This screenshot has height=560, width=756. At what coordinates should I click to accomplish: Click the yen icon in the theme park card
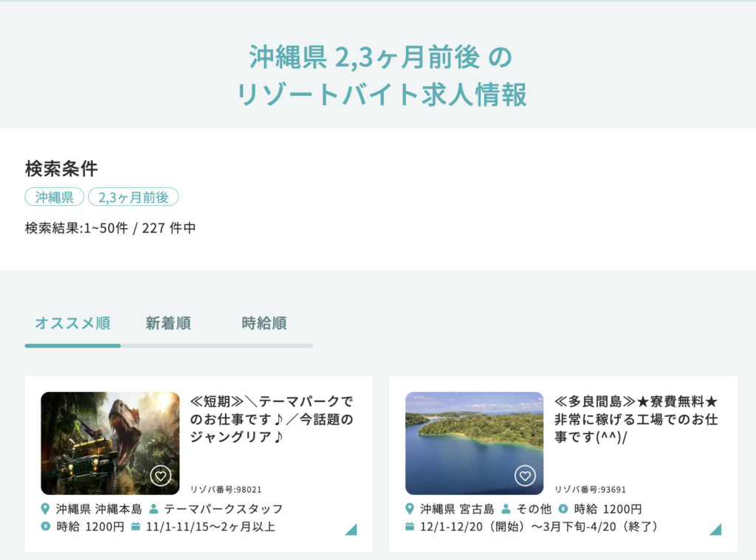(46, 527)
